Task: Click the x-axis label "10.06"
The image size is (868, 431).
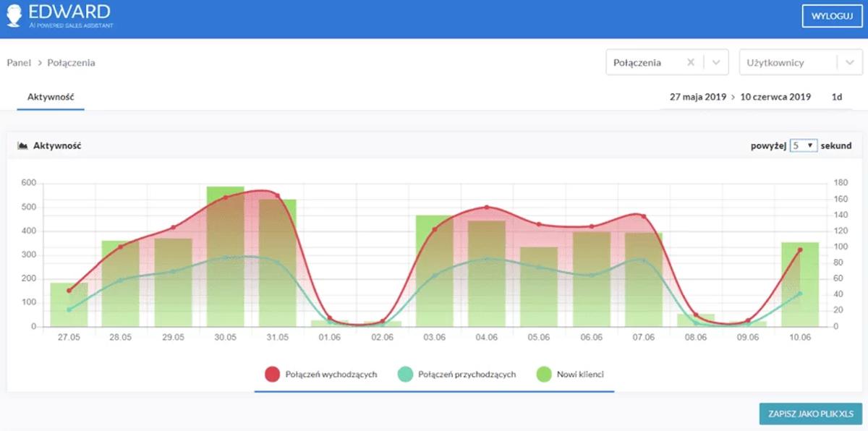Action: click(800, 337)
